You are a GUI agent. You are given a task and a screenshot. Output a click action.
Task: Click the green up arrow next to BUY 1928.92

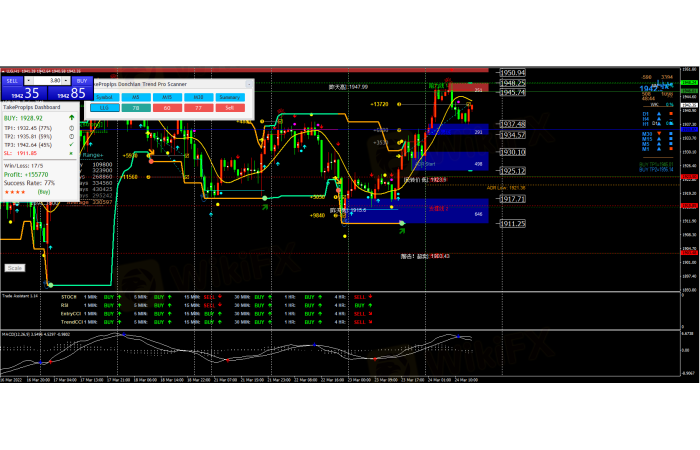(x=71, y=118)
